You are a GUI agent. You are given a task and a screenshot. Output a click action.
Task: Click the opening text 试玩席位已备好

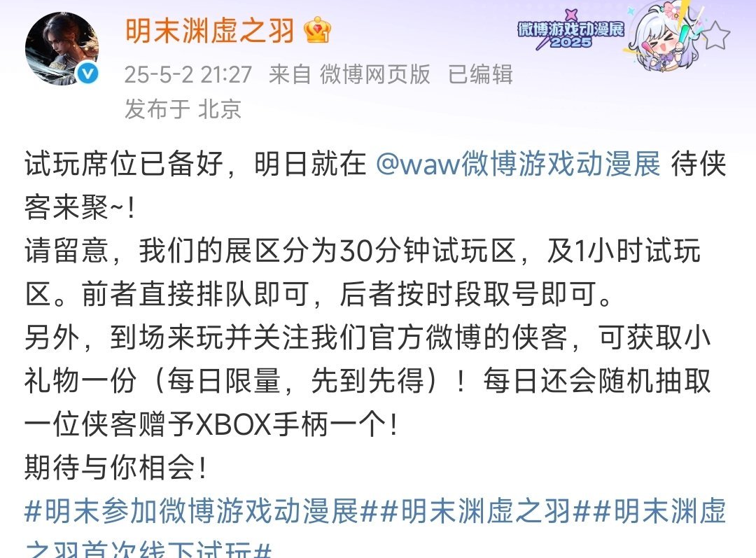click(x=124, y=165)
